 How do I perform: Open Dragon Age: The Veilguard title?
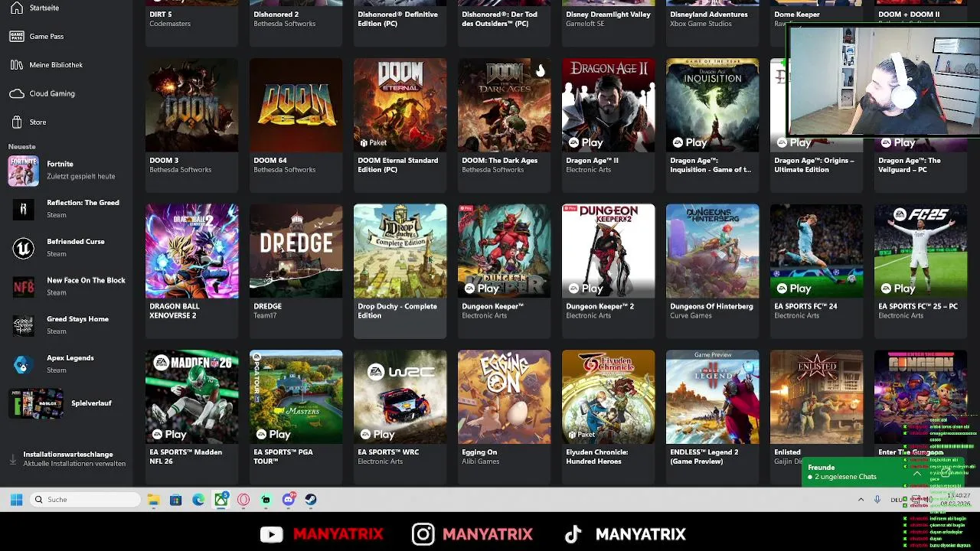tap(909, 165)
